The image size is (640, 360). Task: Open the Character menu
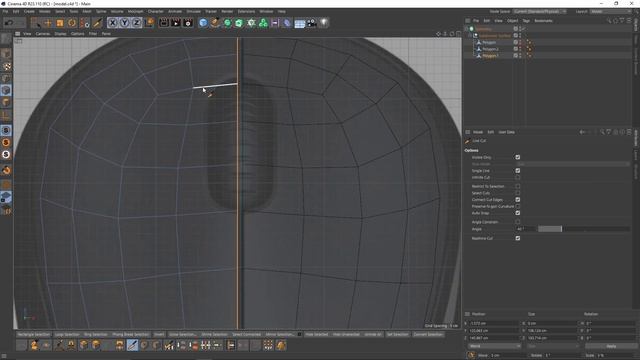tap(156, 11)
